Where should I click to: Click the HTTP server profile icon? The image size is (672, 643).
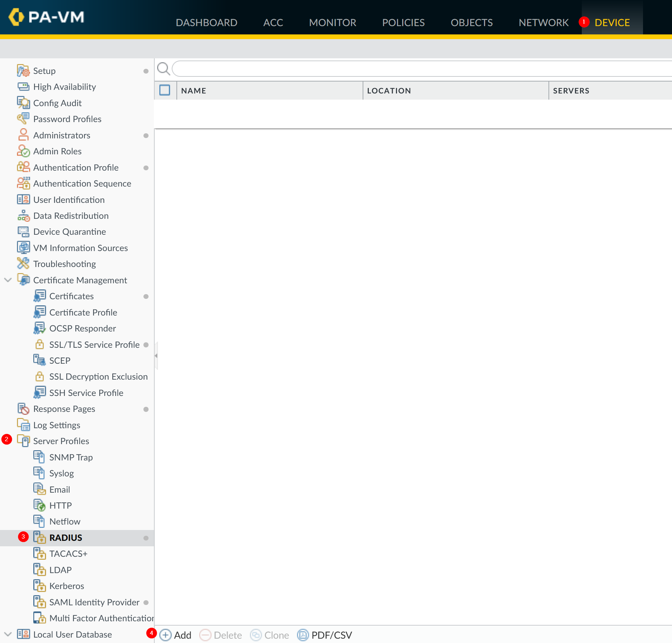click(39, 505)
